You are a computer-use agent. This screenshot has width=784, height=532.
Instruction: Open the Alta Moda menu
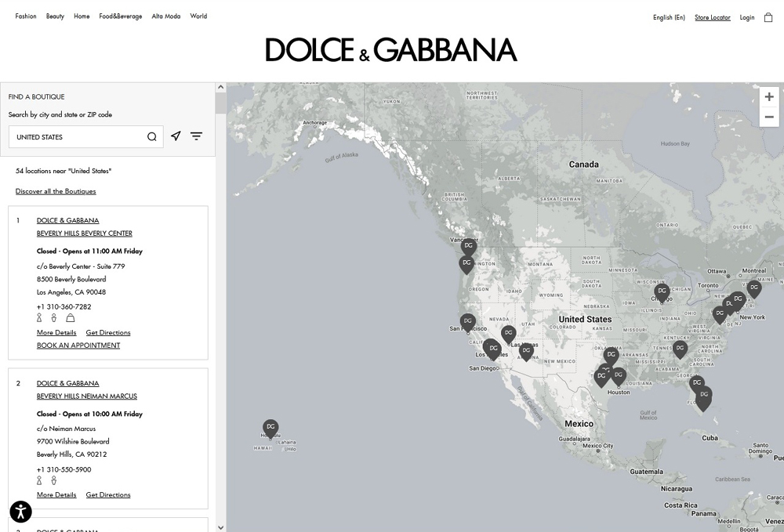[x=166, y=16]
